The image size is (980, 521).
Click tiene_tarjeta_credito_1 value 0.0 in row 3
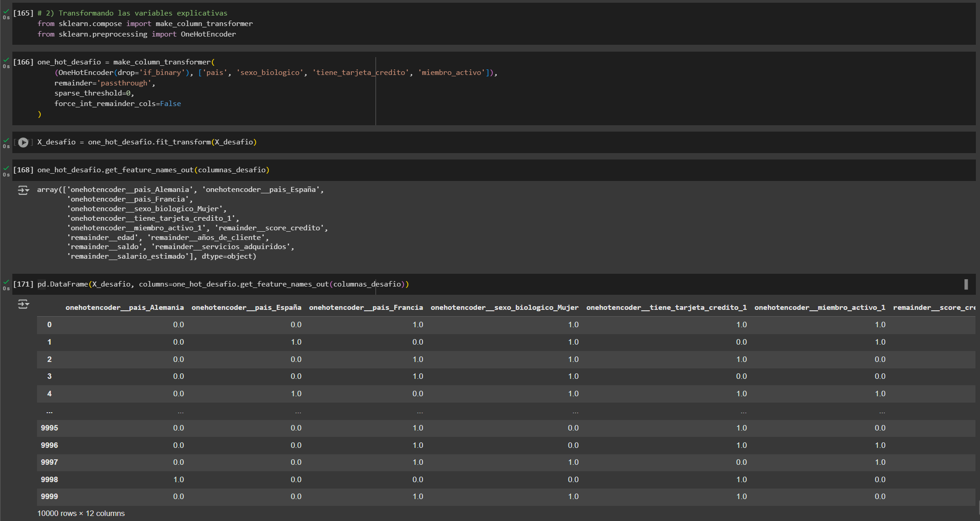741,377
